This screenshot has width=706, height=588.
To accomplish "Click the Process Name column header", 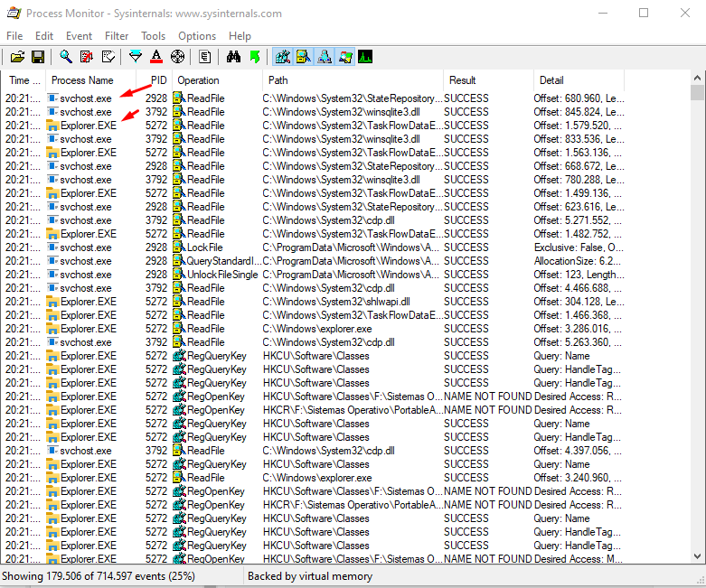I will click(91, 80).
